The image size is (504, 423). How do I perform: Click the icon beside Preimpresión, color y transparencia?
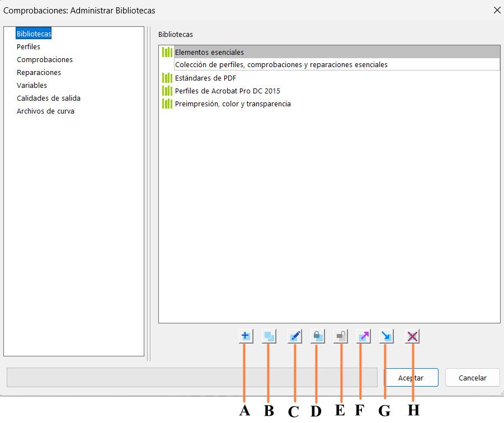(167, 104)
